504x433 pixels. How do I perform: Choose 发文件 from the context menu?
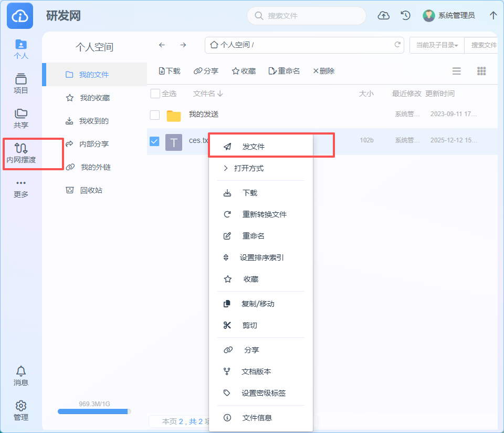coord(253,147)
